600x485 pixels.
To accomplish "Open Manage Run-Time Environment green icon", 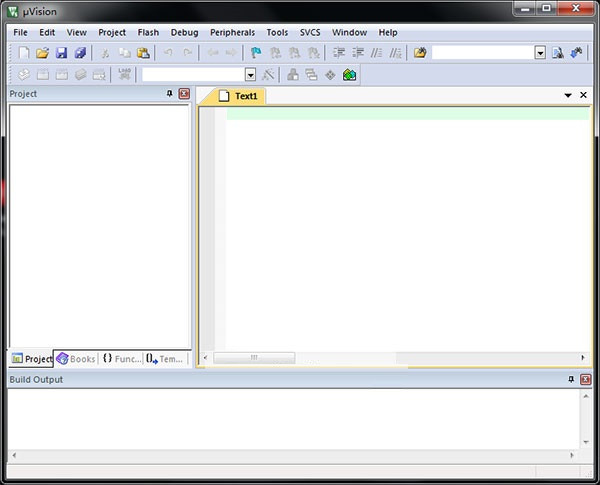I will (x=349, y=75).
